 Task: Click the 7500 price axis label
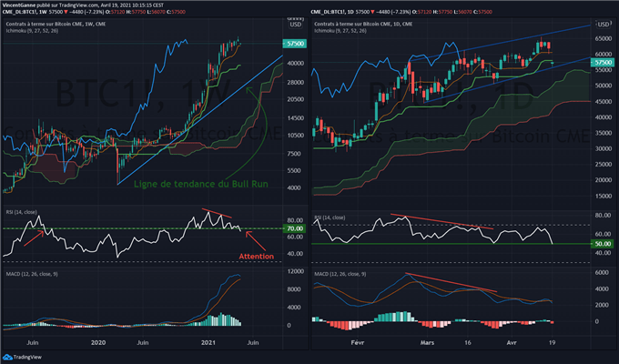coord(294,154)
